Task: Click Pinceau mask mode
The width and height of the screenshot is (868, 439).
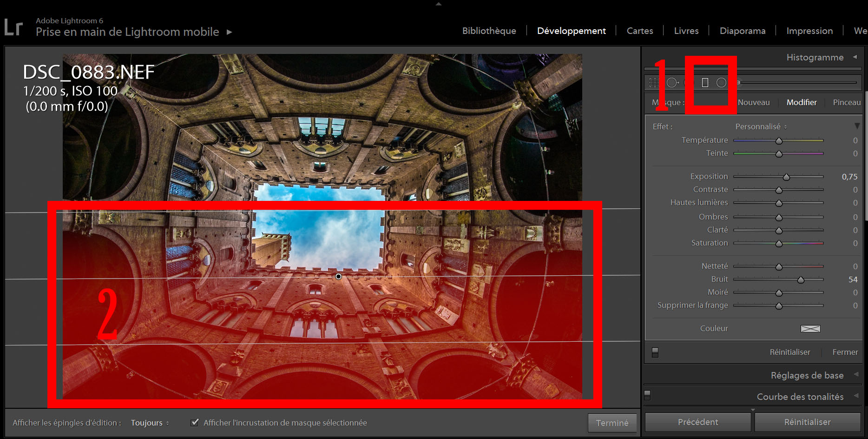Action: click(x=847, y=102)
